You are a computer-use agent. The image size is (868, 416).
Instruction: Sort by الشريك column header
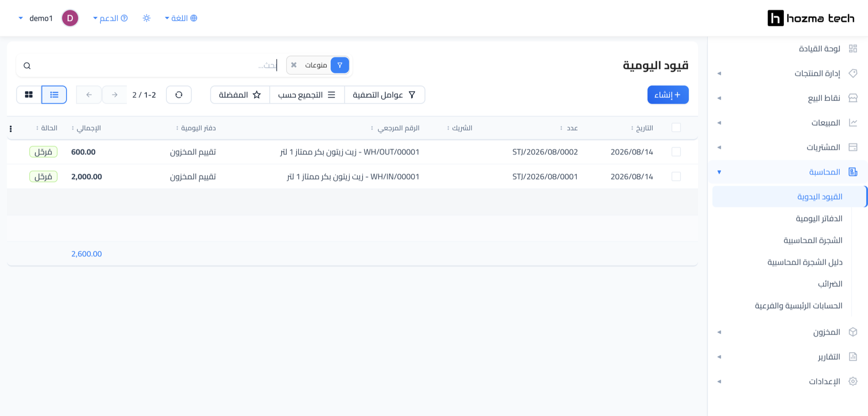coord(459,128)
